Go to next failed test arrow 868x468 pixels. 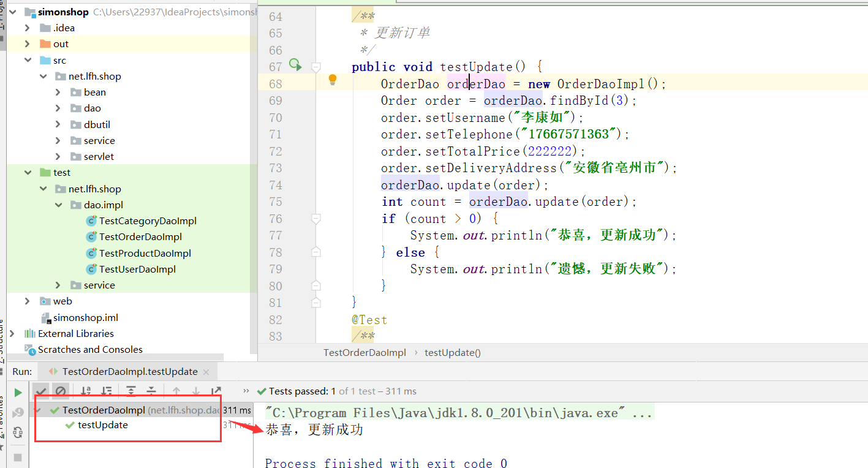[196, 391]
